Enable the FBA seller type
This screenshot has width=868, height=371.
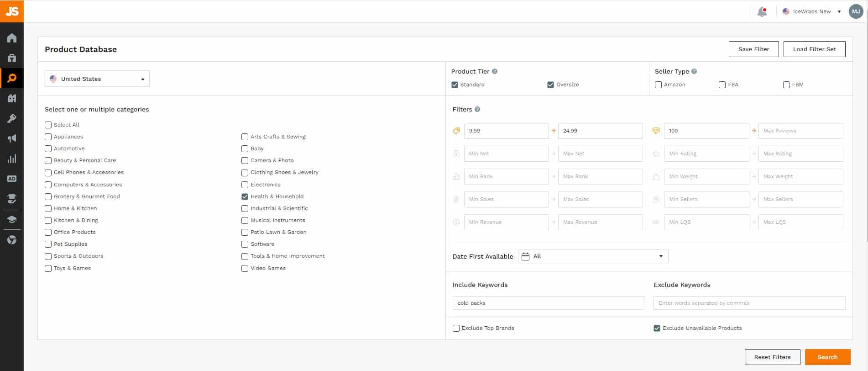(x=722, y=85)
